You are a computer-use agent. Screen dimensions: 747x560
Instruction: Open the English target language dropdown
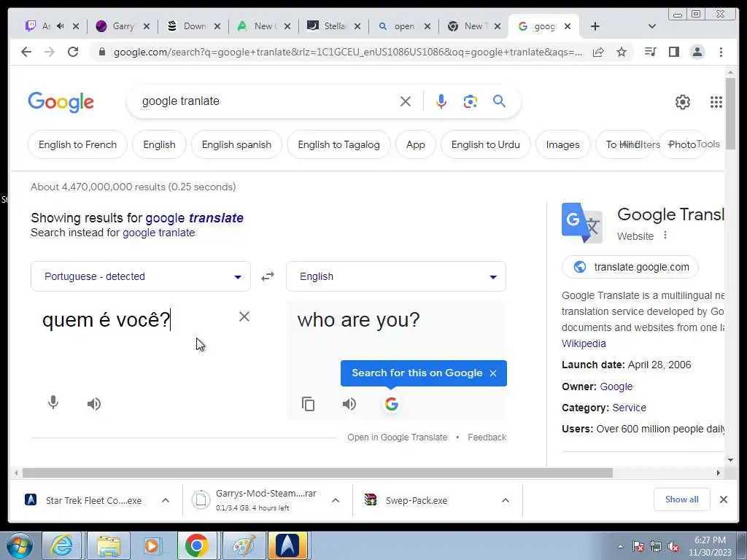pos(396,276)
